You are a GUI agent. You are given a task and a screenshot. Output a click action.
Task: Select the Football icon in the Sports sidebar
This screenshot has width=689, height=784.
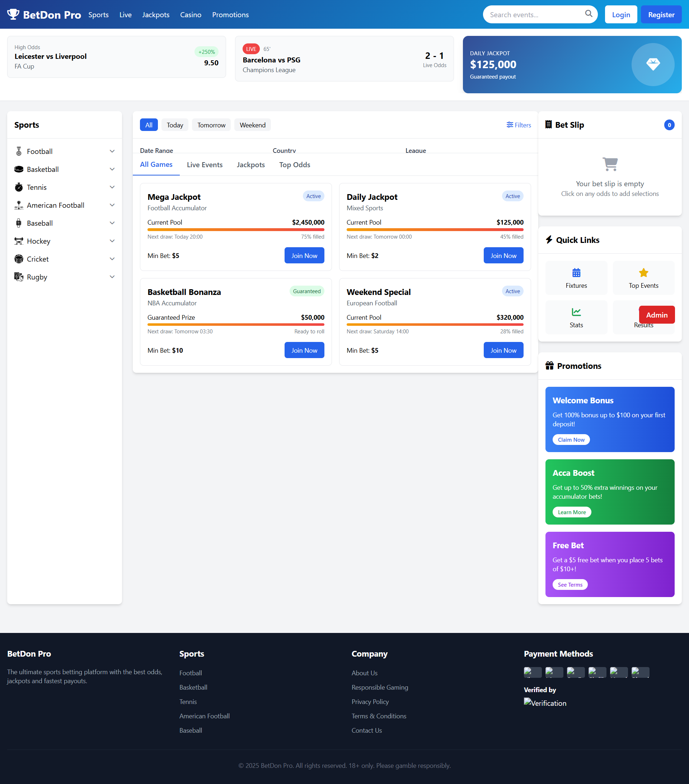pos(18,151)
